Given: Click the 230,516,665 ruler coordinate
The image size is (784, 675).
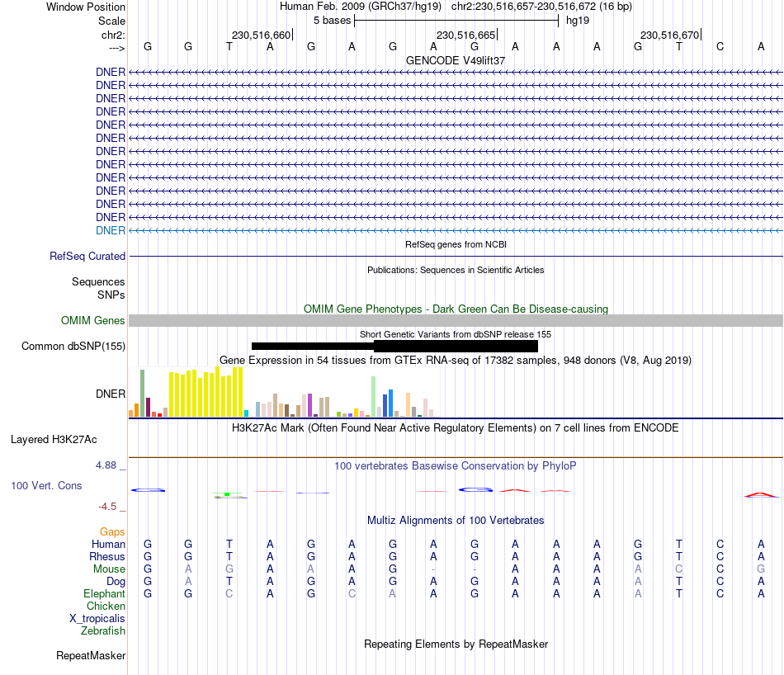Looking at the screenshot, I should point(465,35).
